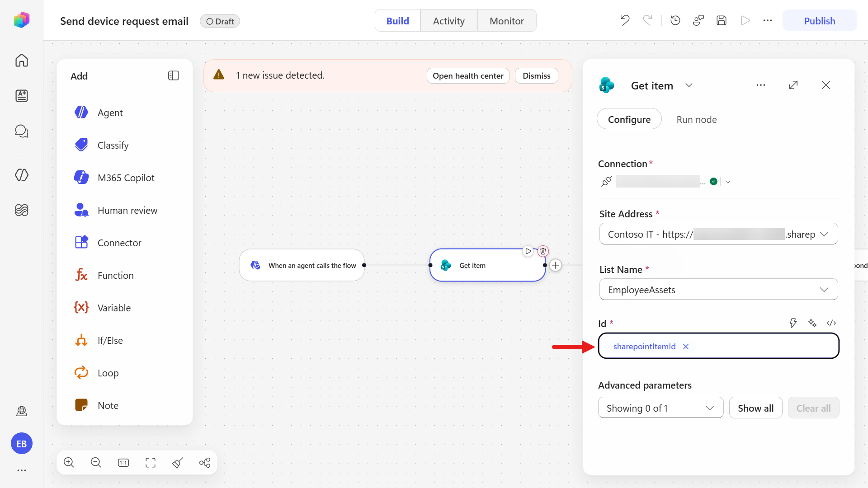Add a Connector node
868x488 pixels.
pos(124,243)
